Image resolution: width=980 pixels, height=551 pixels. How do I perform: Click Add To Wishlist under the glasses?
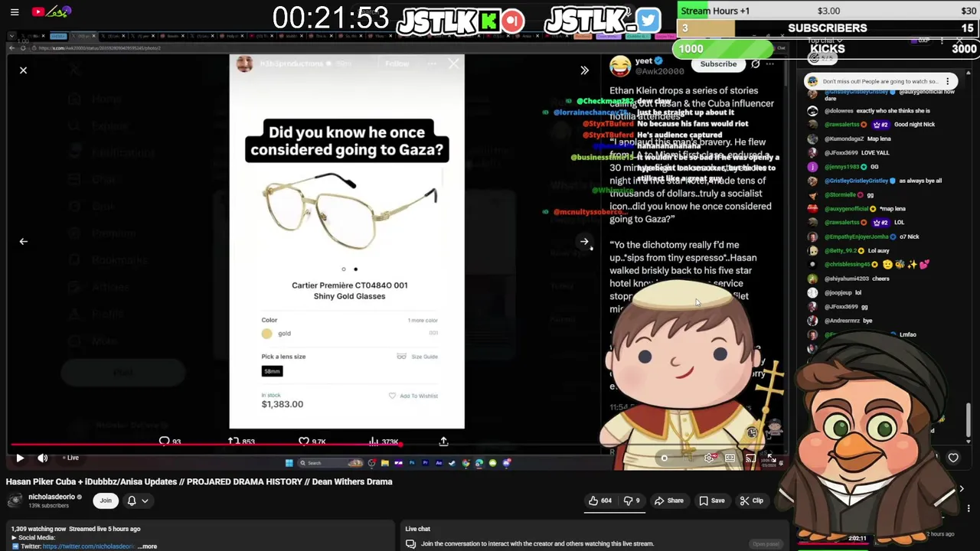(413, 396)
